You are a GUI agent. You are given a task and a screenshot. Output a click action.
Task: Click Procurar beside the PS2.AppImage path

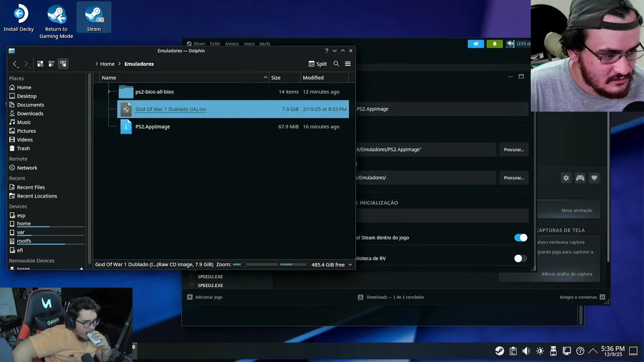click(514, 150)
